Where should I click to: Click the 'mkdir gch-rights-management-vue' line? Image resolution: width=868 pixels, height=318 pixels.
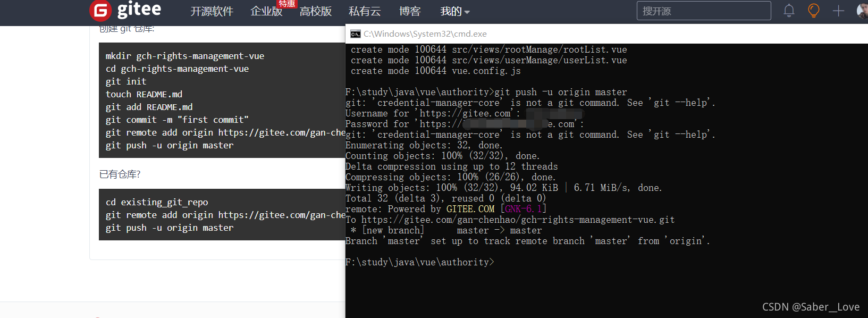(185, 56)
